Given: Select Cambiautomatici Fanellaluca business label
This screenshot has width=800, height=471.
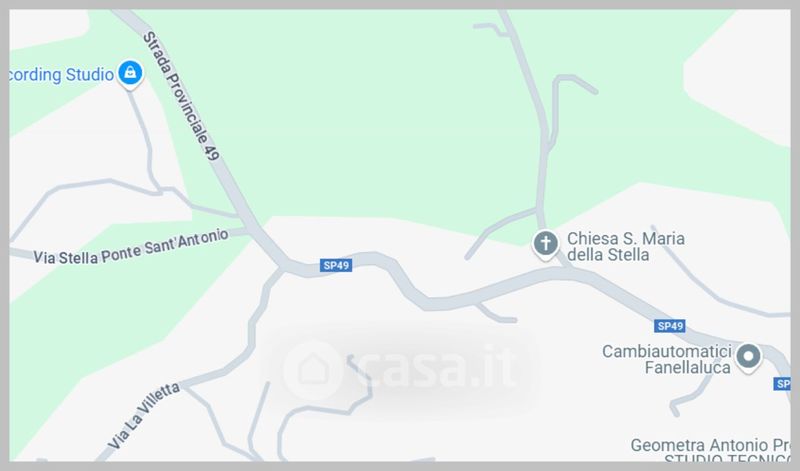Looking at the screenshot, I should click(x=666, y=359).
